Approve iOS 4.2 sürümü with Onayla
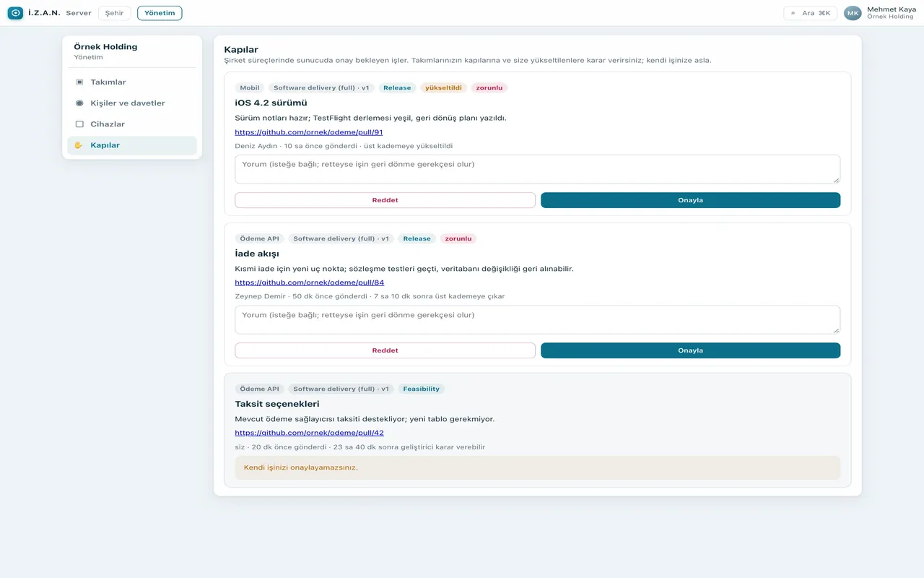 pyautogui.click(x=690, y=200)
